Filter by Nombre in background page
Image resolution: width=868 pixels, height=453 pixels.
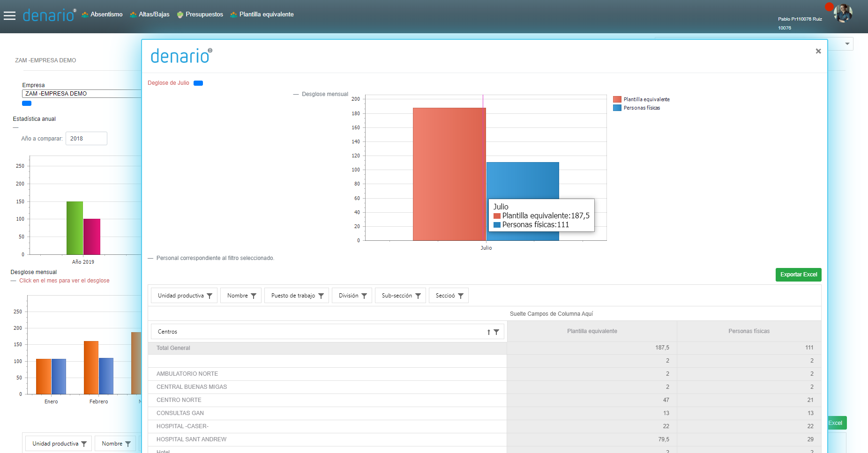(x=115, y=444)
